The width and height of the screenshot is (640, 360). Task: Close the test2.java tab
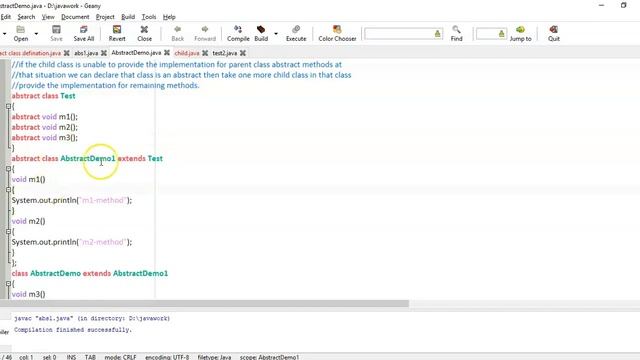tap(243, 53)
